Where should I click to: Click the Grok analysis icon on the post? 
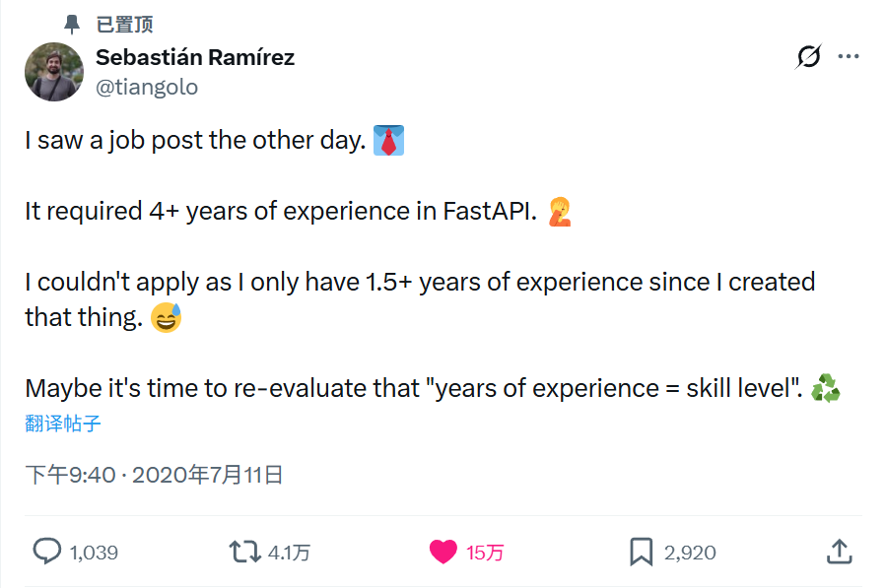[808, 58]
